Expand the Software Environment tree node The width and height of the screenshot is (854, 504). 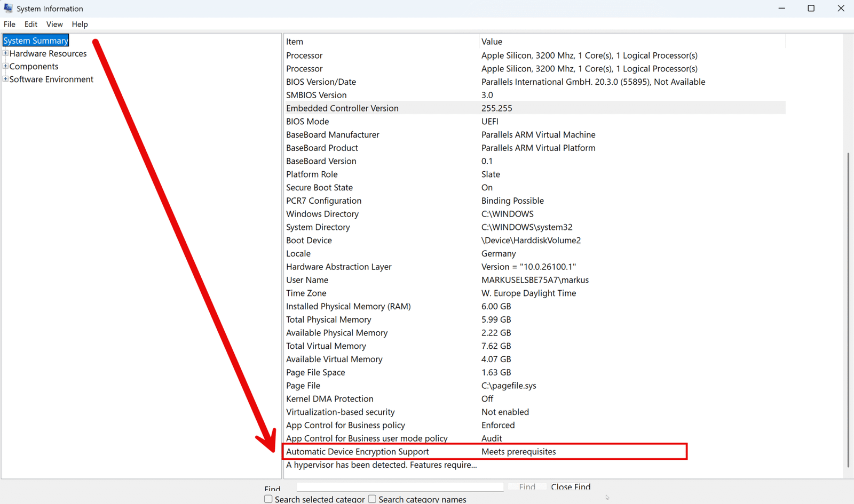coord(5,79)
